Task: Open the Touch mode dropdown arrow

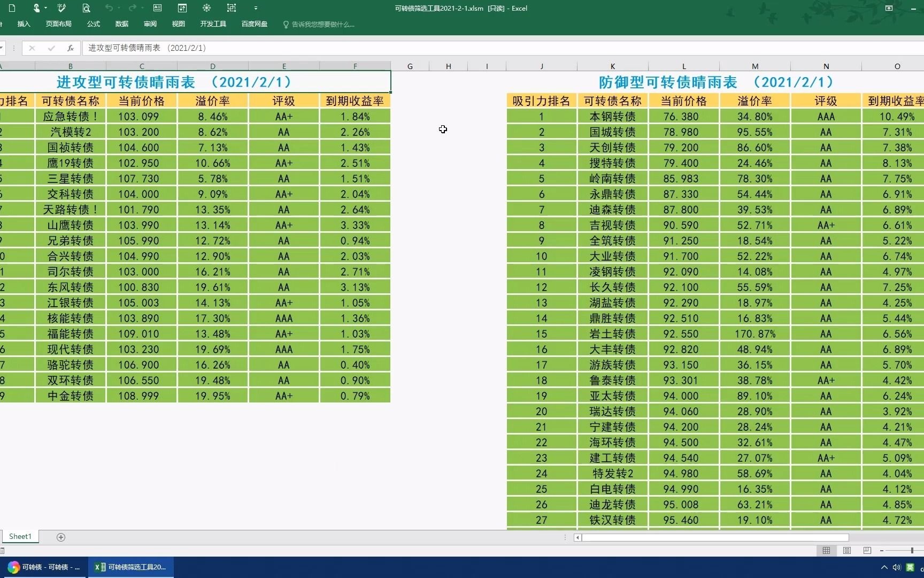Action: [x=45, y=8]
